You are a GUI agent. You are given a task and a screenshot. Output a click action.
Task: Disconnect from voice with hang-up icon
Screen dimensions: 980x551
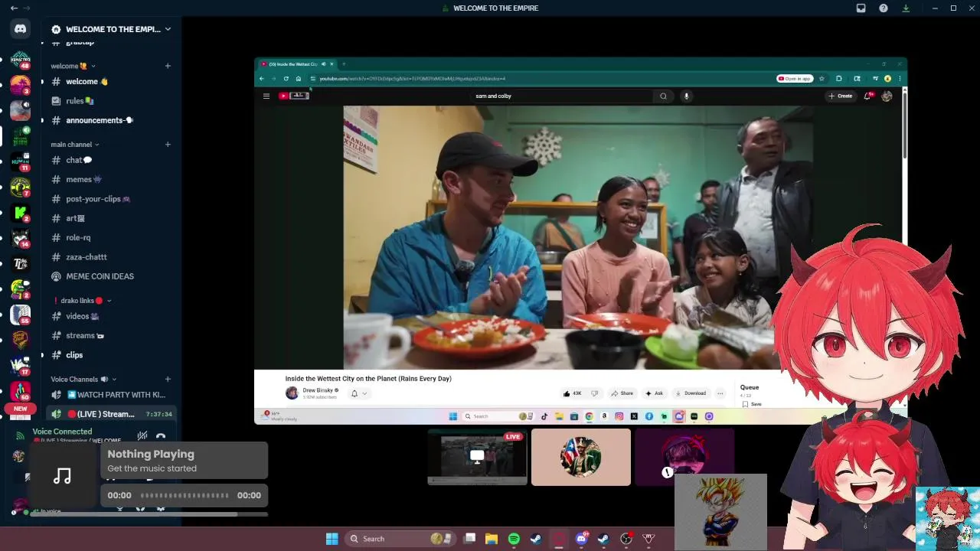click(161, 436)
